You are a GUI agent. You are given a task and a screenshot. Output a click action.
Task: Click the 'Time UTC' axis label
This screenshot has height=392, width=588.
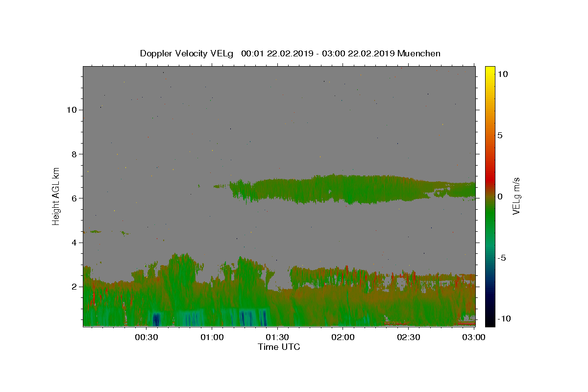pos(279,347)
